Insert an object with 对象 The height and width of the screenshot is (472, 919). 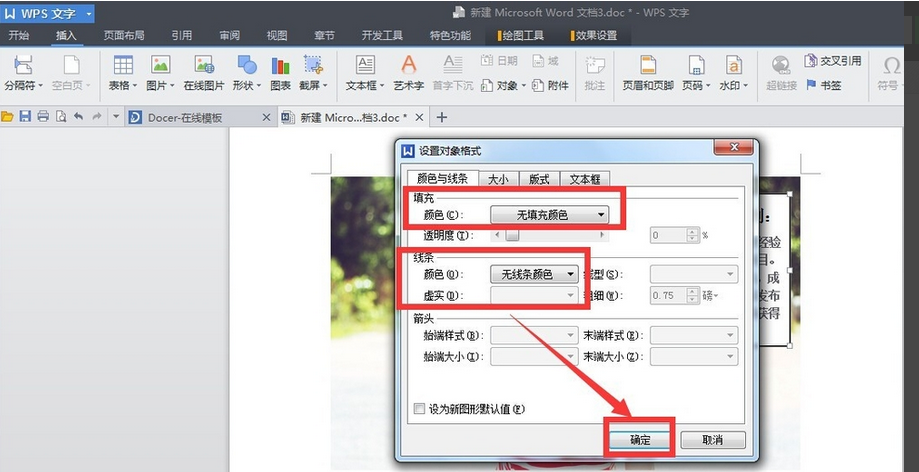(x=503, y=86)
